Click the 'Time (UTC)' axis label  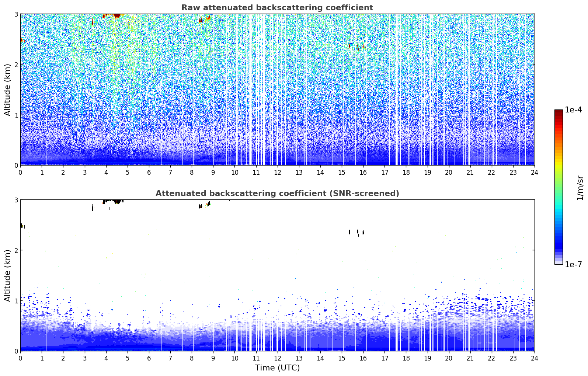pos(277,368)
